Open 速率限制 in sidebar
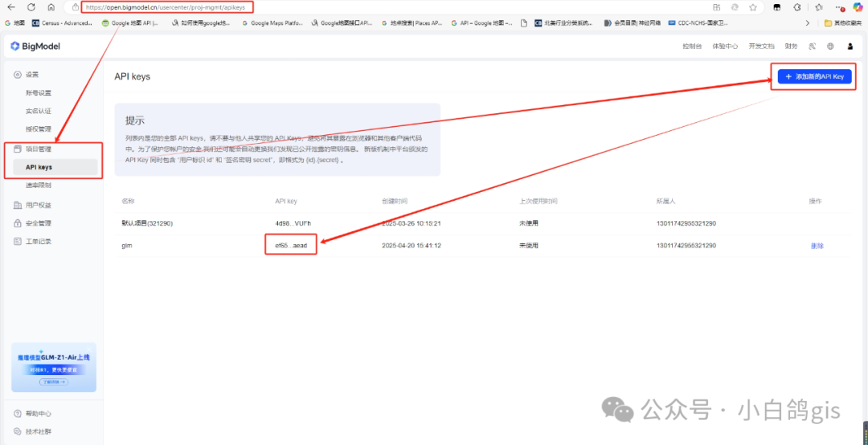Screen dimensions: 868x445 [x=39, y=186]
